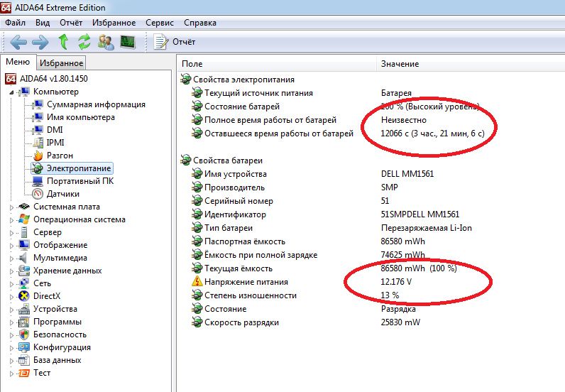Select Имя компьютера tree item
The image size is (565, 392).
point(81,117)
